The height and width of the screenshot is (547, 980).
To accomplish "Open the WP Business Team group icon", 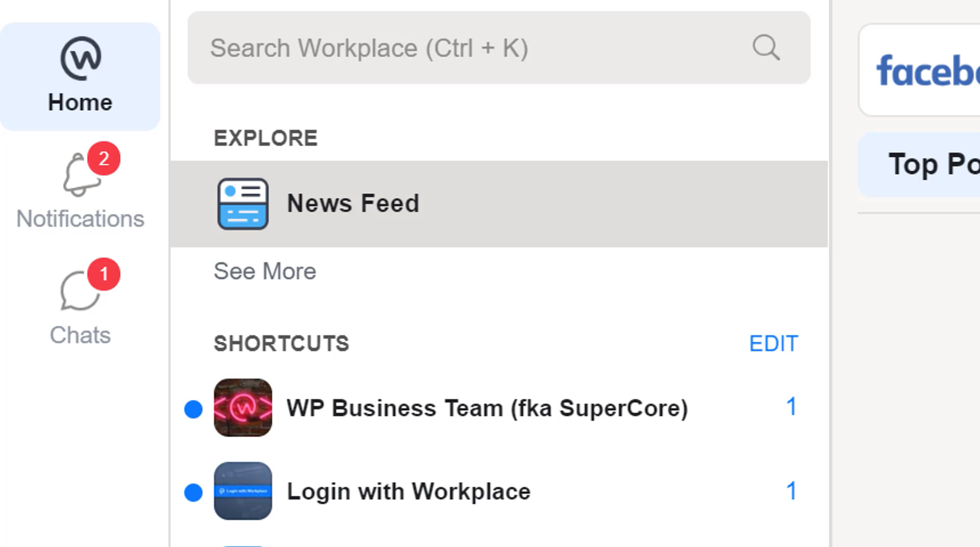I will click(x=243, y=408).
